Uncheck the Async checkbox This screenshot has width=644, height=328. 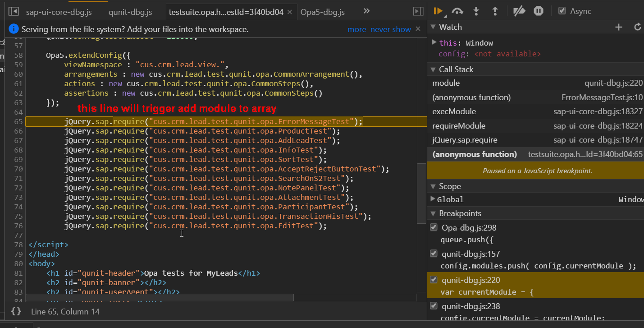click(562, 11)
